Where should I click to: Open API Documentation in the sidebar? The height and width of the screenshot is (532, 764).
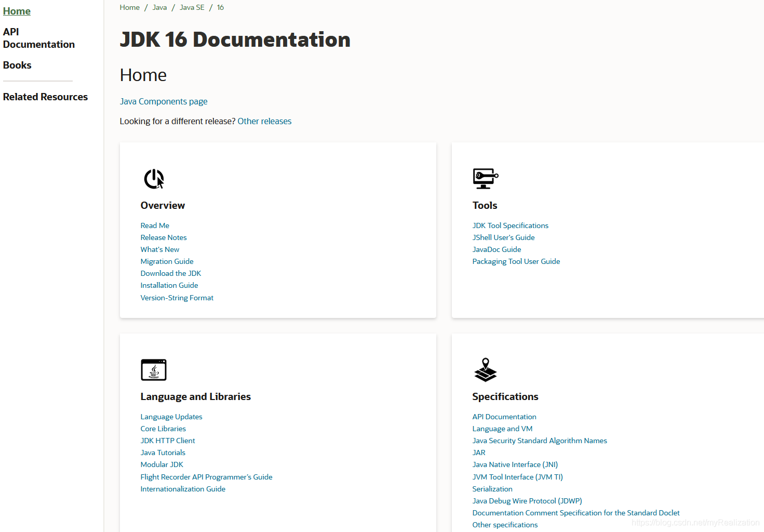click(x=39, y=38)
